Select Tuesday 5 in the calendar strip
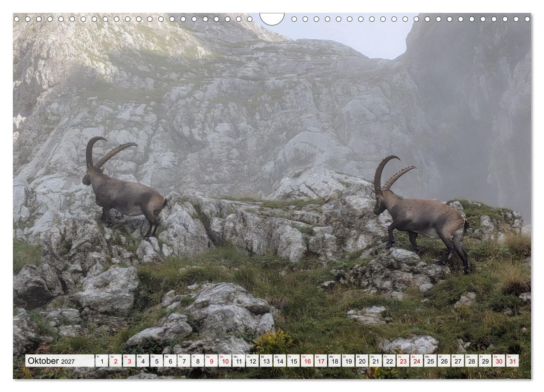 click(x=156, y=361)
